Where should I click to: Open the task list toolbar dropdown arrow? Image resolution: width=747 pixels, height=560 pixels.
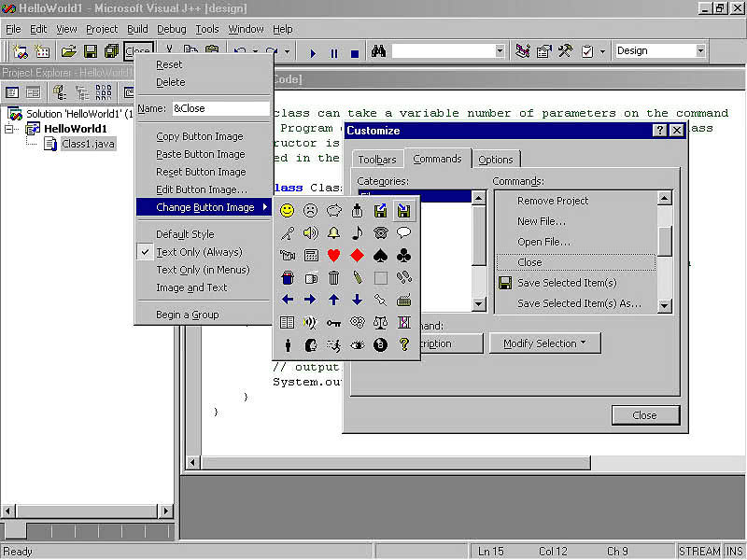click(x=602, y=51)
